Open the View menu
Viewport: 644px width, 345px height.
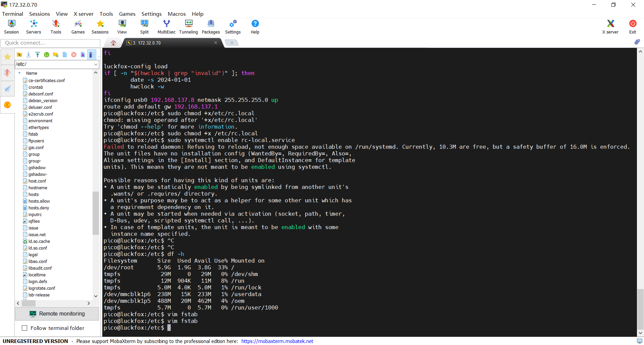click(62, 14)
